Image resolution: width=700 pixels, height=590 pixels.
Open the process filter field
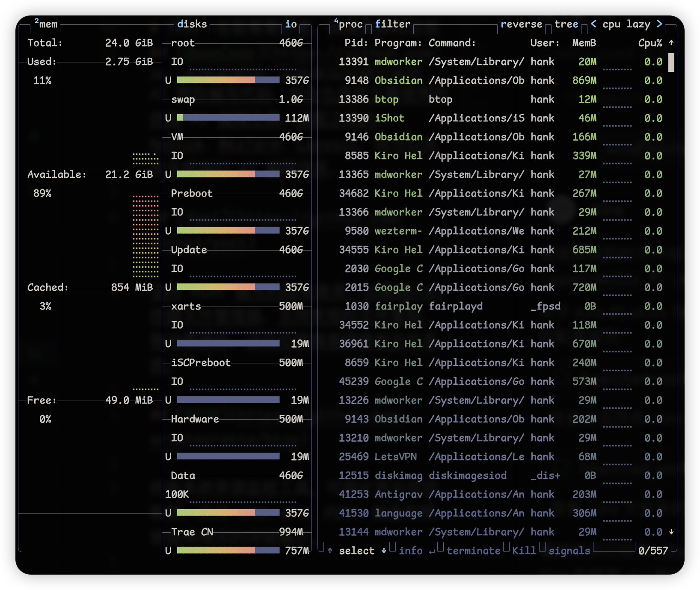pyautogui.click(x=392, y=24)
